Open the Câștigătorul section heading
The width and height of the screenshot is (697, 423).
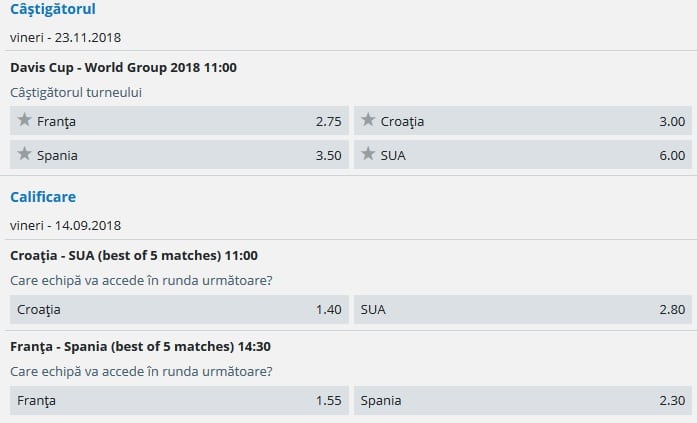pyautogui.click(x=53, y=10)
